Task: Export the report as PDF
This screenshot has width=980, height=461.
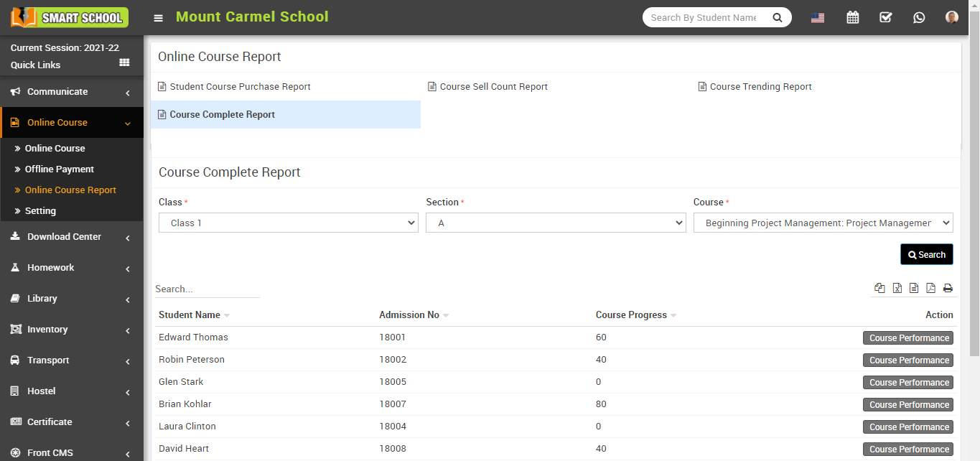Action: pos(931,287)
